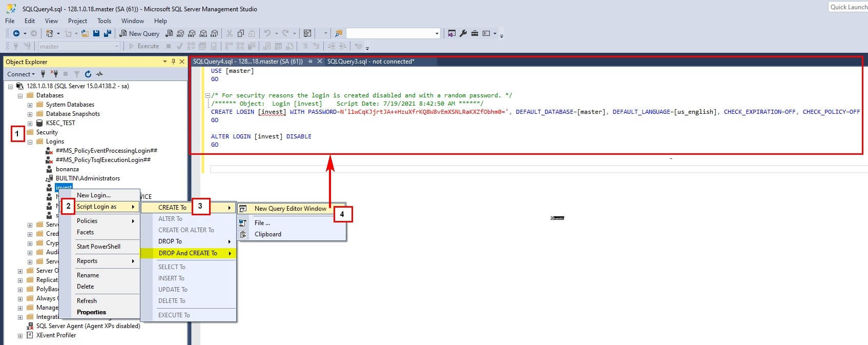Click 'New Login...' in the context menu
The image size is (868, 345).
(x=99, y=195)
